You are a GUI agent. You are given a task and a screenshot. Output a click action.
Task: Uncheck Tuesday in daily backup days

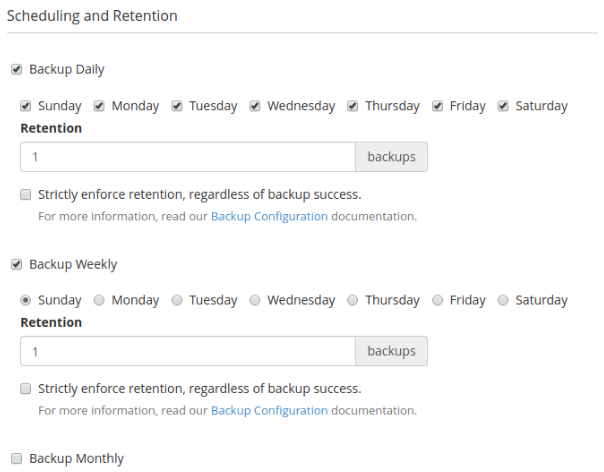(177, 106)
